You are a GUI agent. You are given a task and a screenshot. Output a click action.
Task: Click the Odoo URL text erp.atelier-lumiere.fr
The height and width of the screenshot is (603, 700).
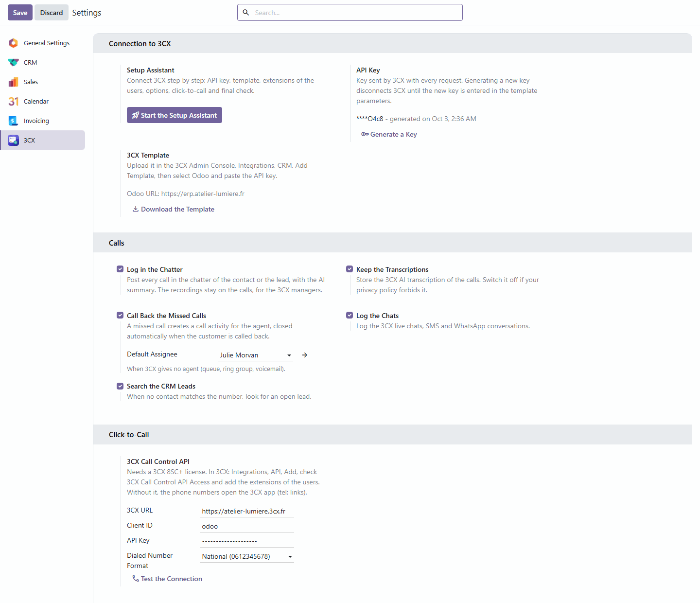click(x=203, y=194)
